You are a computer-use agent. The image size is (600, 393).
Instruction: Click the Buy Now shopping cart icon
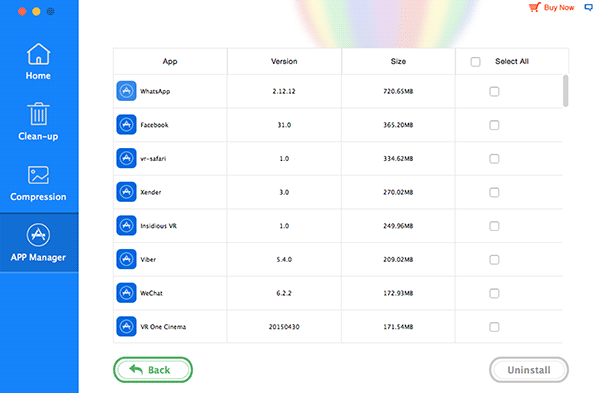tap(535, 7)
